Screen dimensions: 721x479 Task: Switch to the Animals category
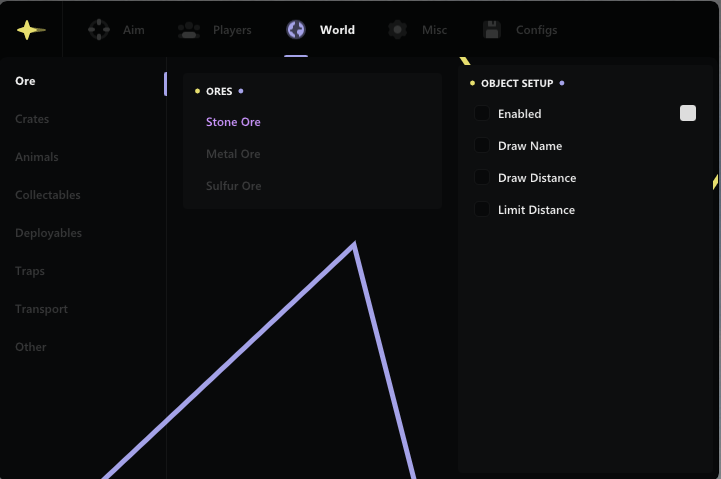click(x=37, y=157)
